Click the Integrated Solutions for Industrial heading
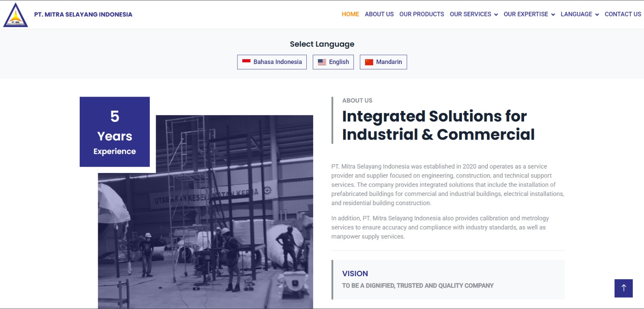644x309 pixels. [438, 125]
